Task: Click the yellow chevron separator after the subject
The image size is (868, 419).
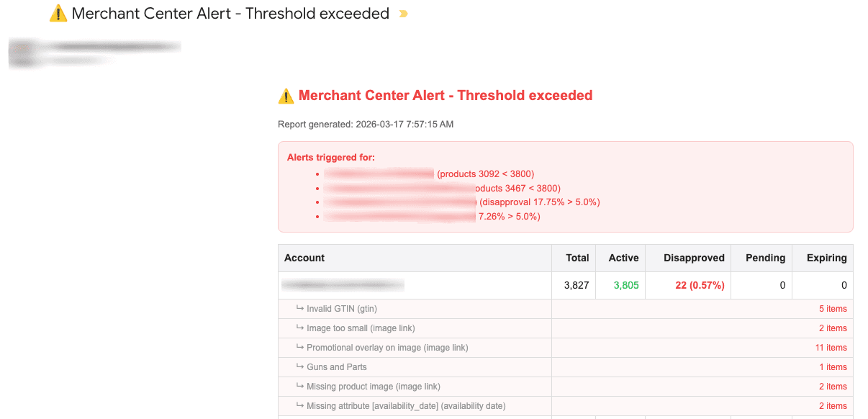Action: pos(404,14)
